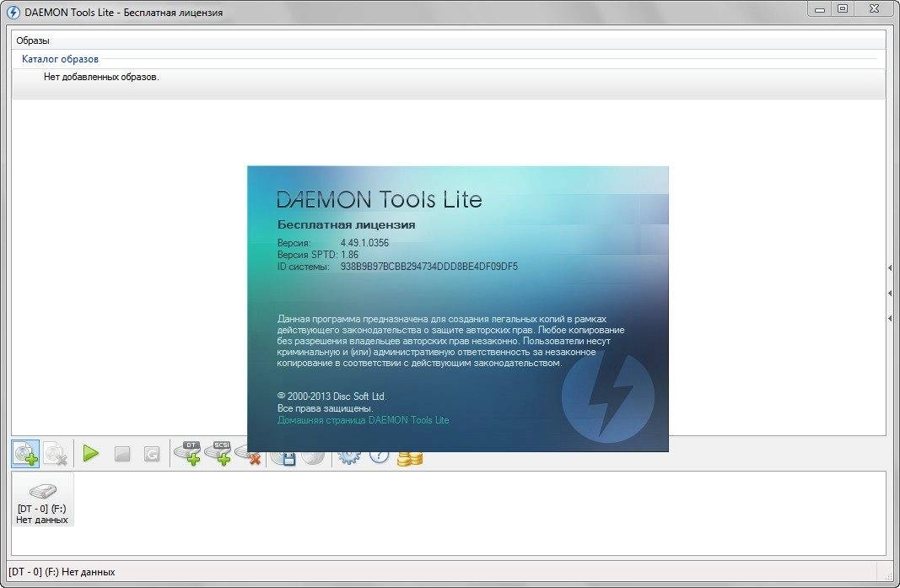
Task: Click the © 2000-2013 Disc Soft Ltd. text
Action: 331,396
